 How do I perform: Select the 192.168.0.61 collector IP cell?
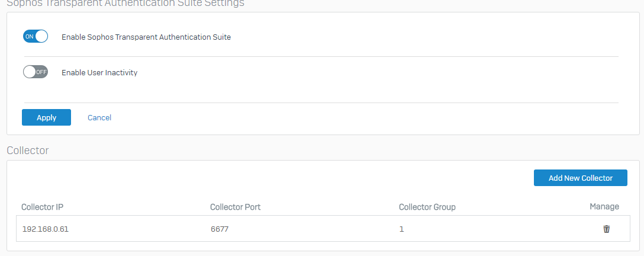point(45,229)
